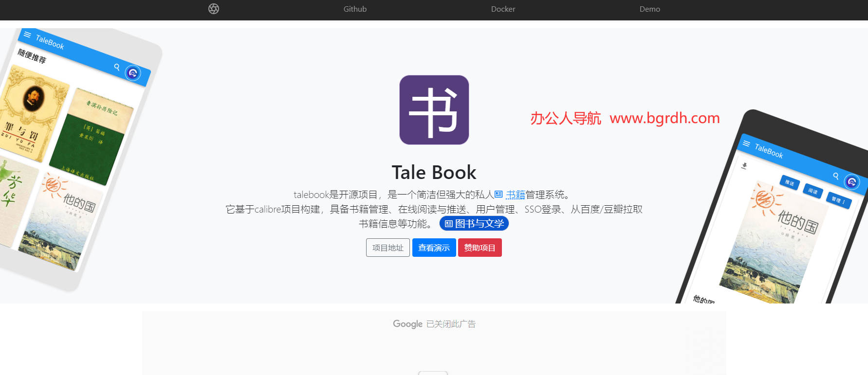The width and height of the screenshot is (868, 375).
Task: Click hamburger menu on right phone mockup
Action: [746, 143]
